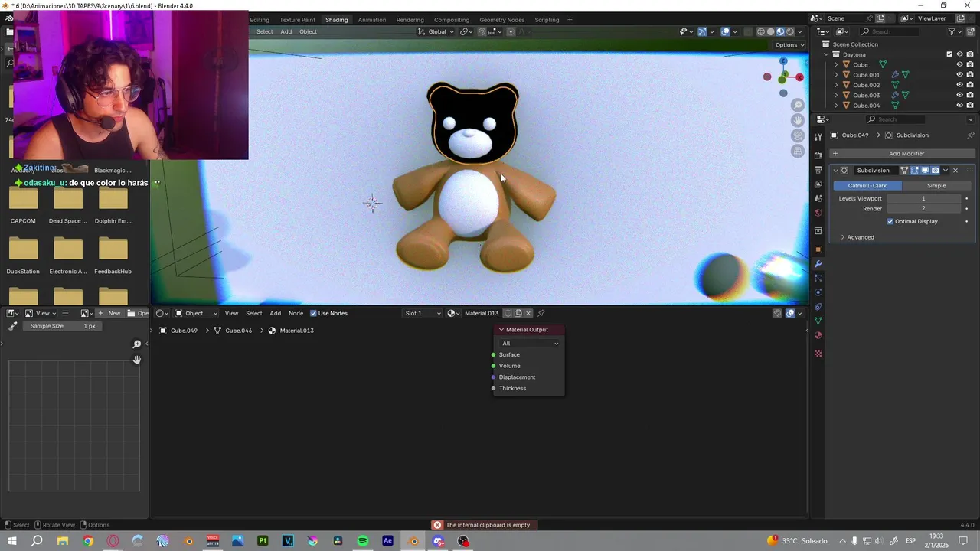Toggle Use Nodes checkbox
The image size is (980, 551).
(313, 313)
